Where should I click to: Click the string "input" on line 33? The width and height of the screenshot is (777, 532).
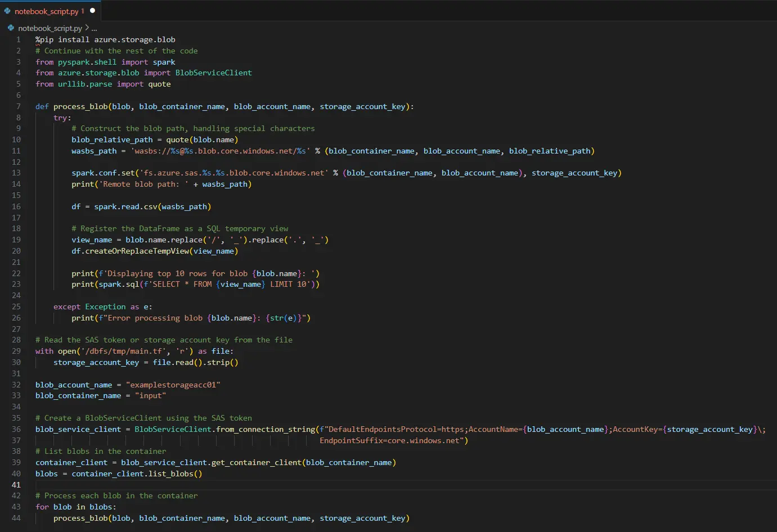point(151,395)
